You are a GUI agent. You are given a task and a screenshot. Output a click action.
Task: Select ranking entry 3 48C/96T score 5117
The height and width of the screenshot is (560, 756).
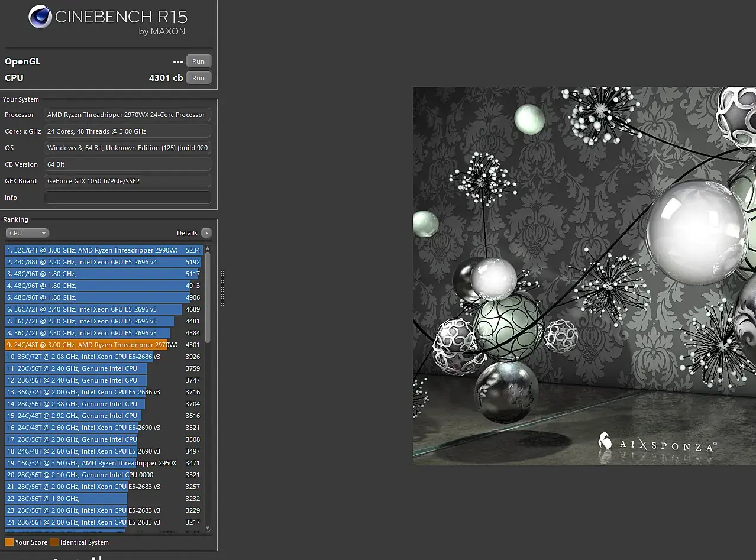click(104, 274)
